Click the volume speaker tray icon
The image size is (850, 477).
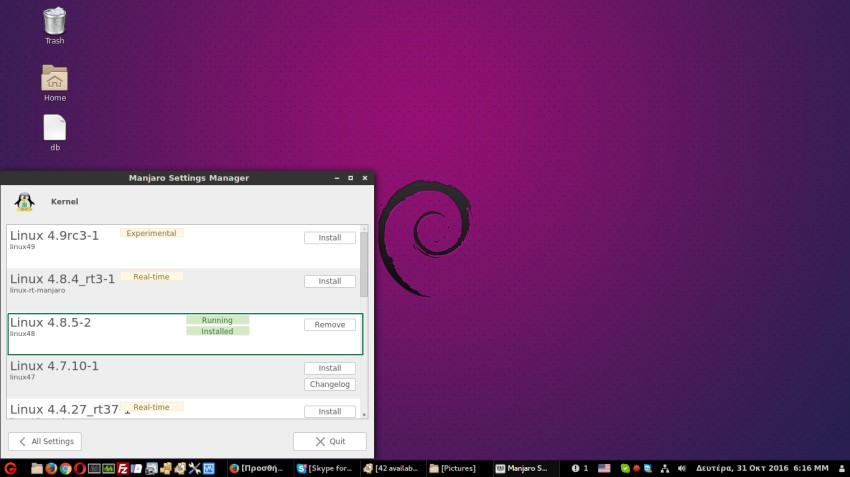tap(682, 468)
